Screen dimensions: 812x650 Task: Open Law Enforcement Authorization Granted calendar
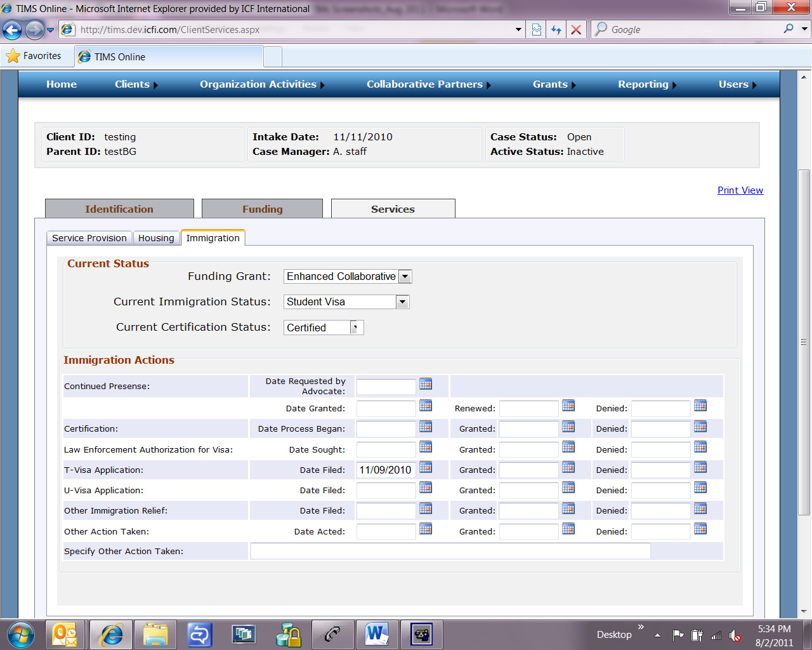pyautogui.click(x=568, y=447)
